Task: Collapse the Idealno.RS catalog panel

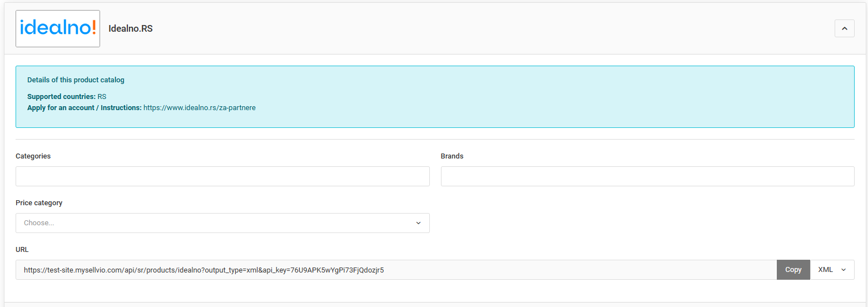Action: click(x=844, y=28)
